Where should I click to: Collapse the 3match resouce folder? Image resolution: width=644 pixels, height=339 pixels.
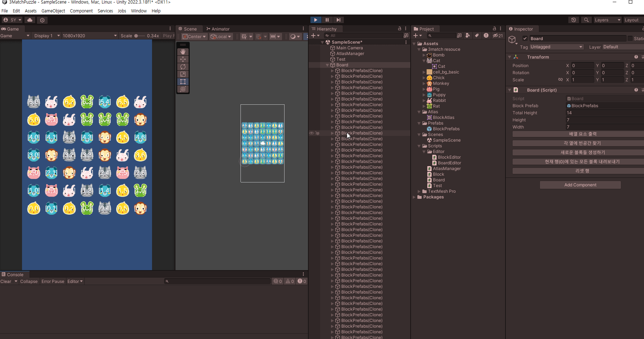point(419,49)
